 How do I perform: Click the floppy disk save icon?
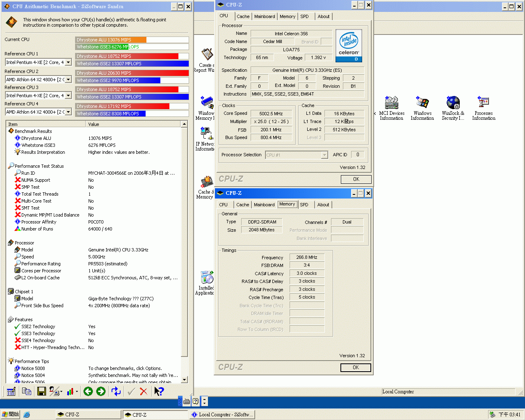pos(41,392)
